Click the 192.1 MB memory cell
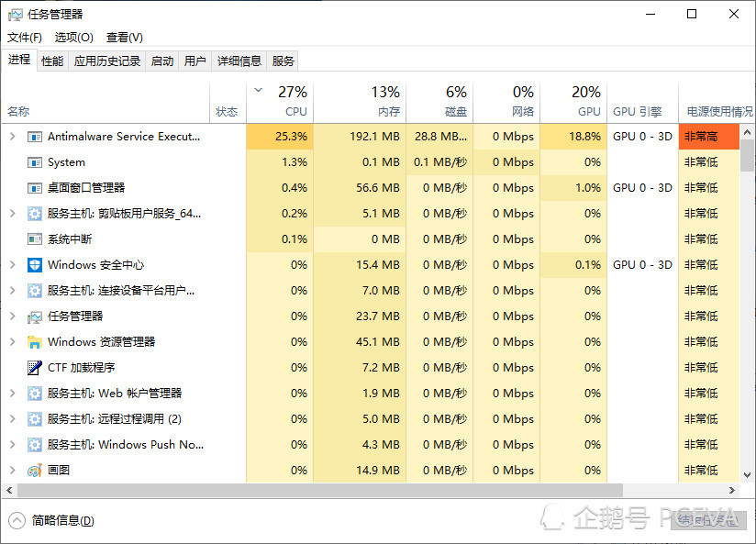The image size is (756, 544). (x=360, y=137)
